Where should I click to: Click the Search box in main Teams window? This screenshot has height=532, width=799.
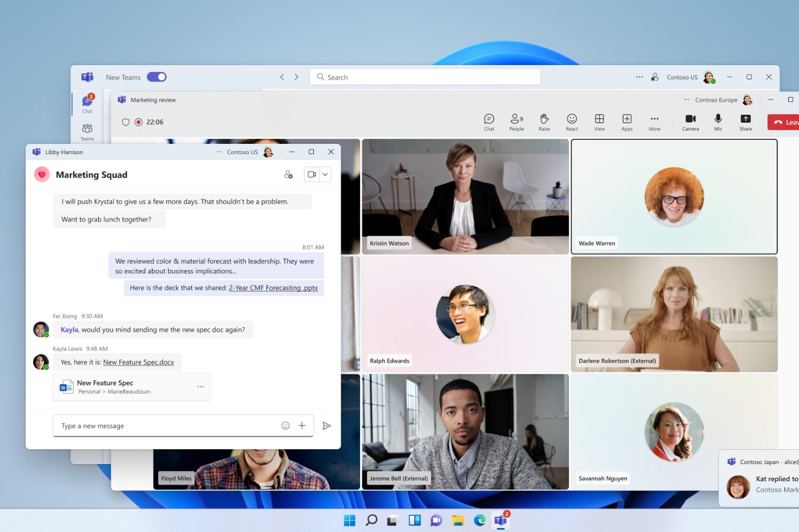425,77
